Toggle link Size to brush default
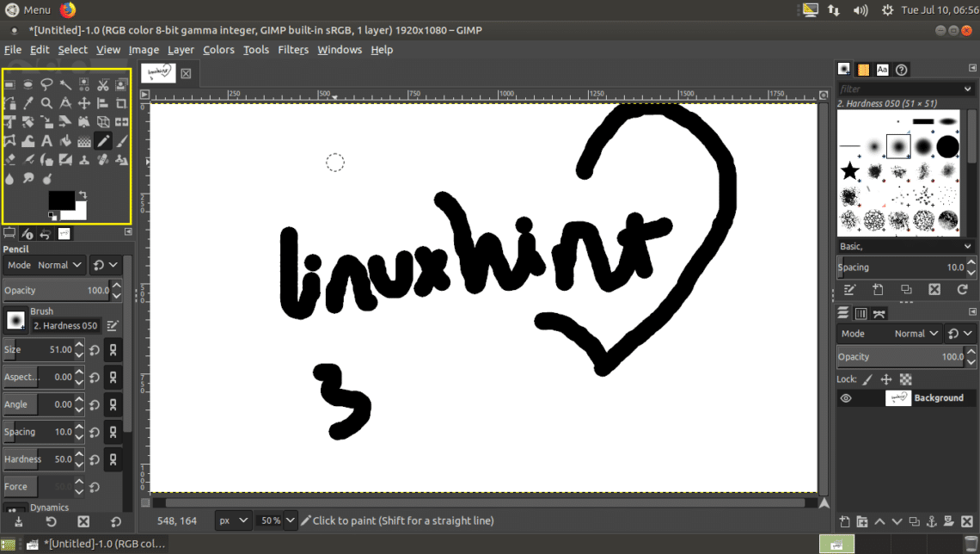 pos(113,350)
